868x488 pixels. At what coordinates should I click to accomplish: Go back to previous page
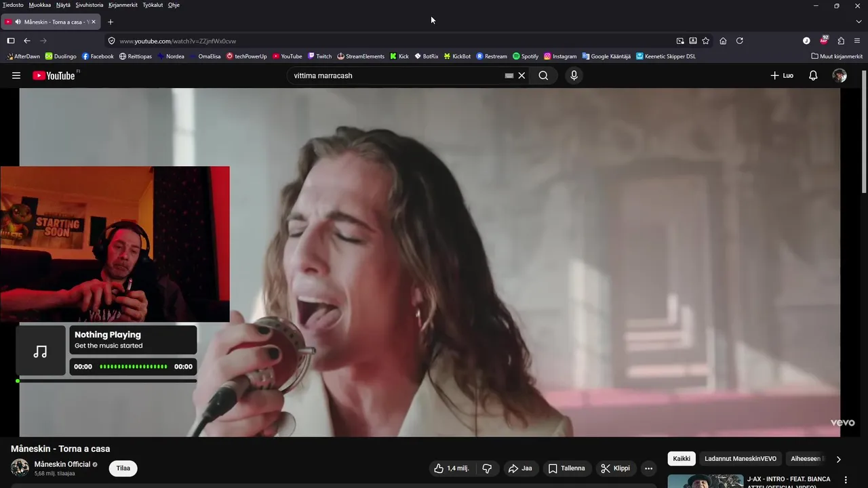tap(27, 41)
